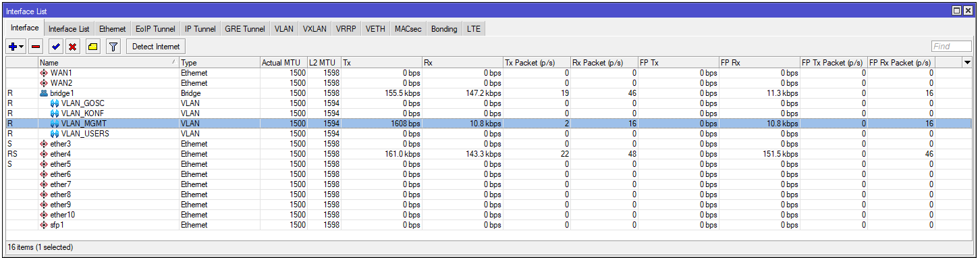
Task: Click the yellow Comment note button
Action: 92,47
